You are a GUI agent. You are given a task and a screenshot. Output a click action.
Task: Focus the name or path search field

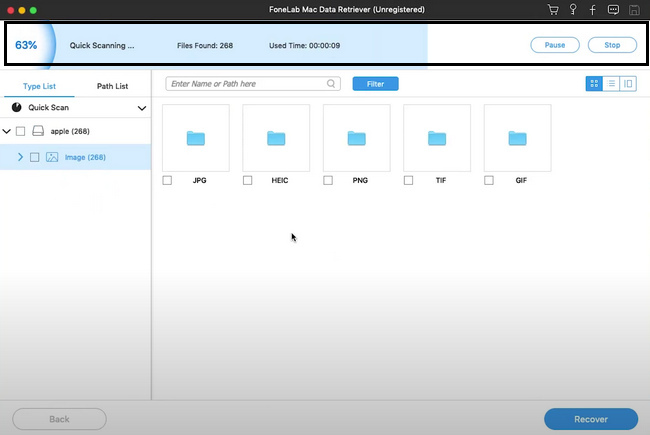pyautogui.click(x=253, y=84)
